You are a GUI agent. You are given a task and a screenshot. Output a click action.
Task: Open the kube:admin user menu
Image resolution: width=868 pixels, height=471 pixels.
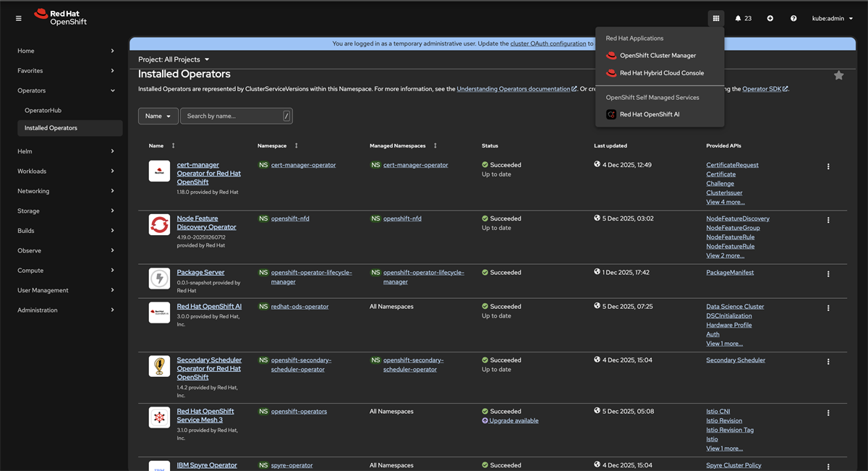pos(833,18)
